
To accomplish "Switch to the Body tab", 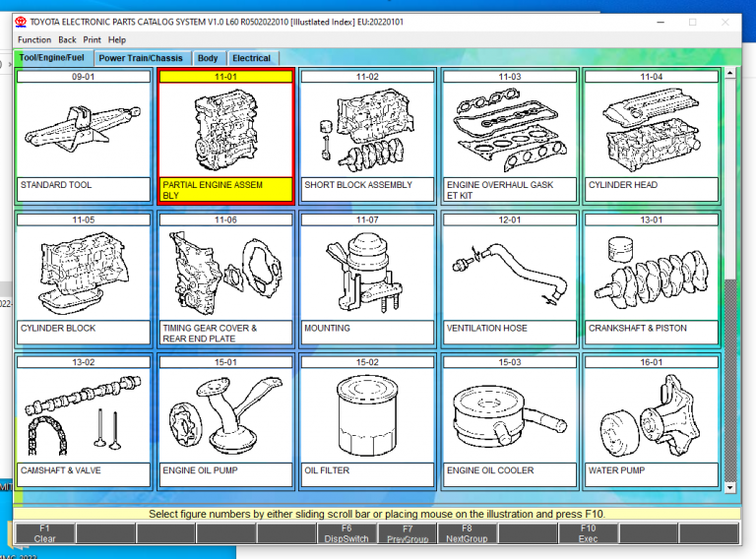I will coord(208,58).
